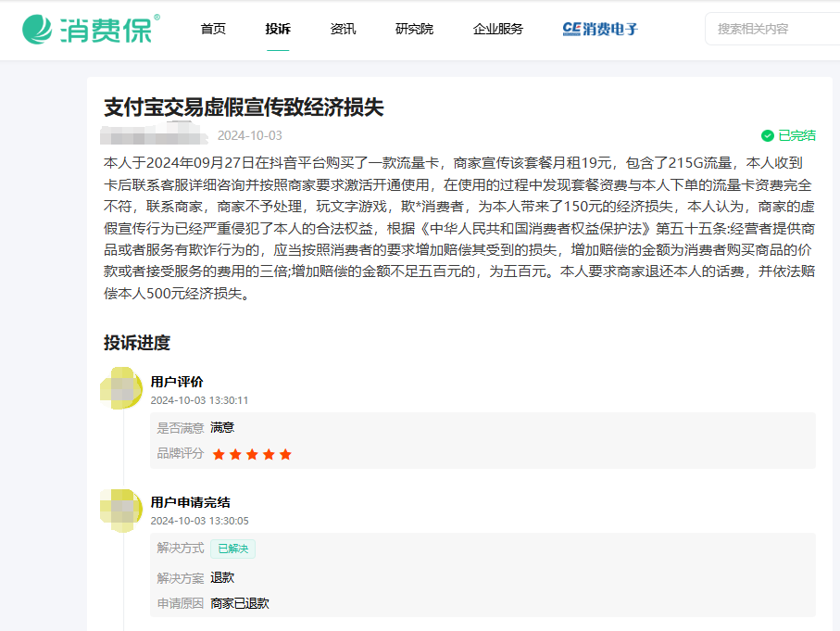The height and width of the screenshot is (631, 840).
Task: Click the 品牌评分 label
Action: (x=180, y=453)
